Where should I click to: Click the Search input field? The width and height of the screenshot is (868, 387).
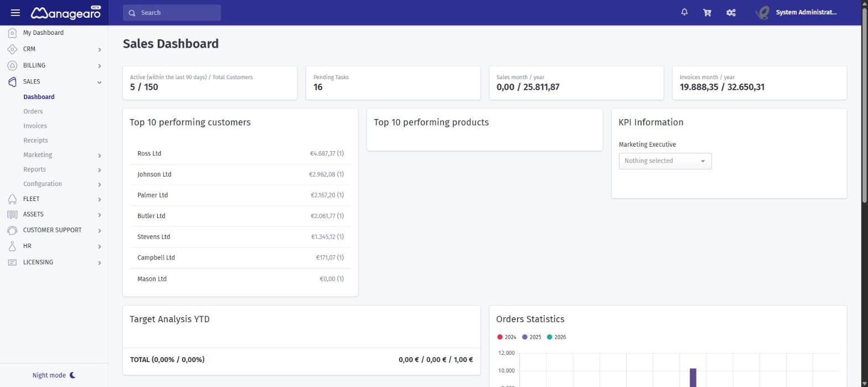point(172,13)
